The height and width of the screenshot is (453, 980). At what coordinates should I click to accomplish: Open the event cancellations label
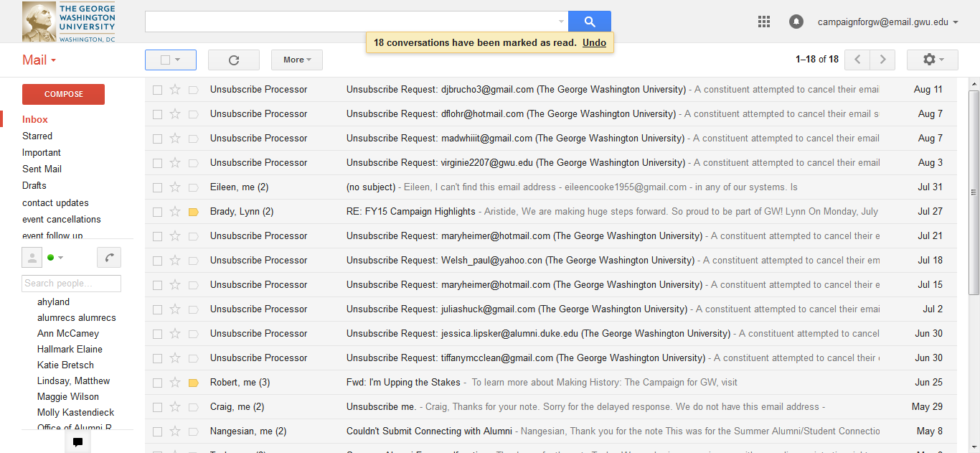62,220
